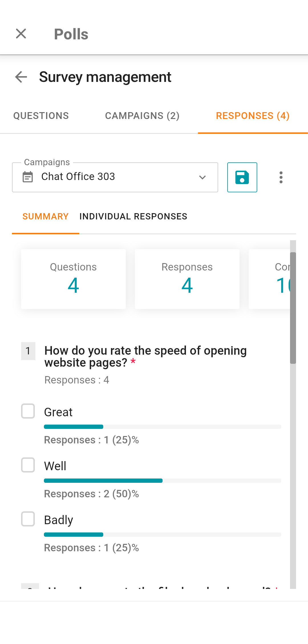
Task: Click the vertical scrollbar thumb
Action: [x=293, y=308]
